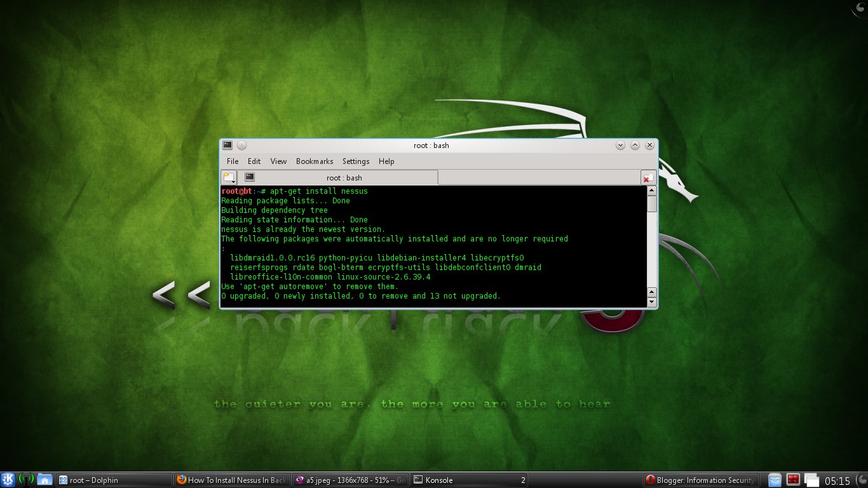Viewport: 868px width, 488px height.
Task: Click the '0 upgraded, 0 newly installed' summary line
Action: pyautogui.click(x=361, y=296)
